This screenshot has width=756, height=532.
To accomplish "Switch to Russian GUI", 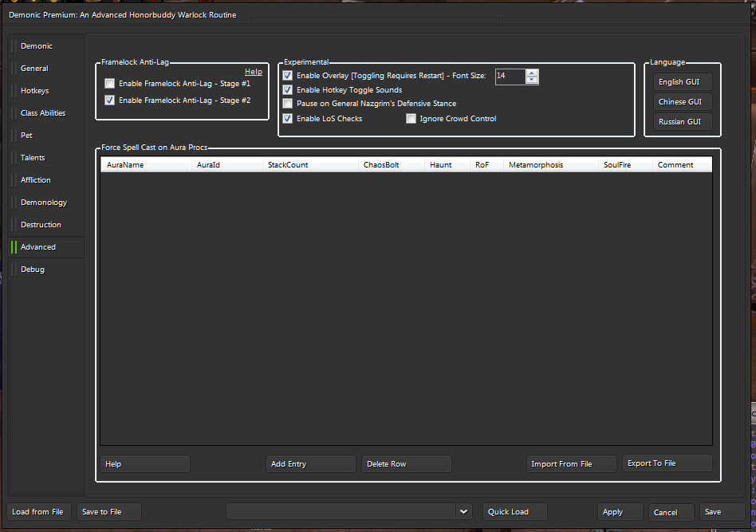I will coord(683,121).
